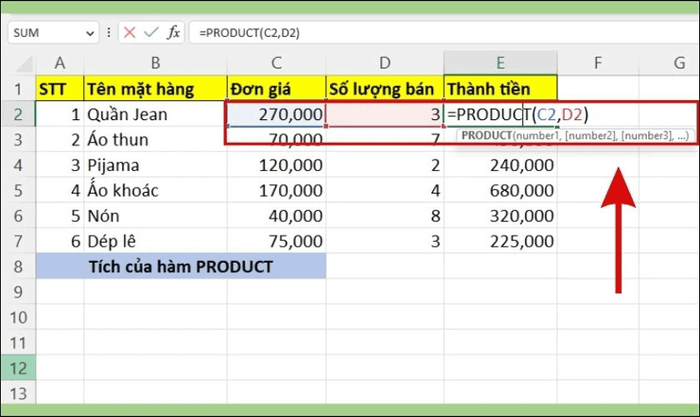The width and height of the screenshot is (700, 417).
Task: Click the 270,000 unit price cell
Action: coord(276,114)
